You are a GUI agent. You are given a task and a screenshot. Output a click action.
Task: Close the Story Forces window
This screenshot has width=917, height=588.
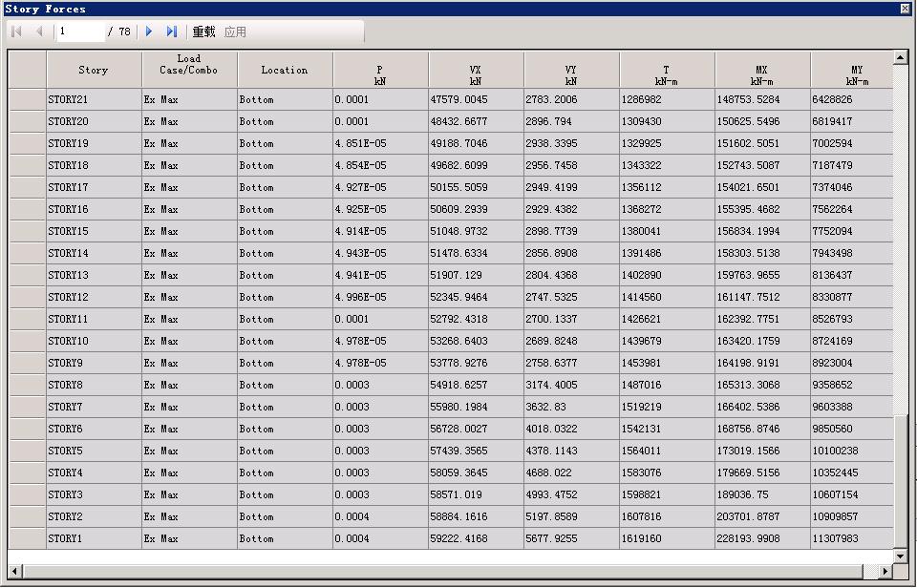(906, 9)
